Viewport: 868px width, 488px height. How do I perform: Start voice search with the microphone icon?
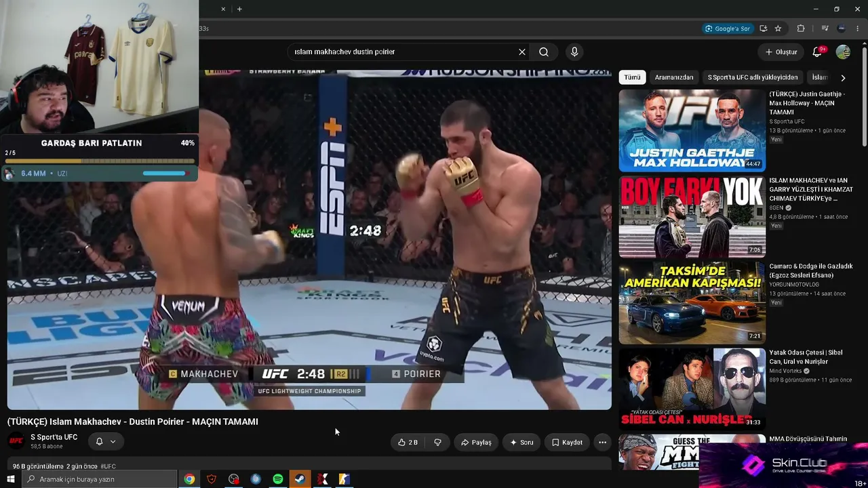pyautogui.click(x=574, y=52)
